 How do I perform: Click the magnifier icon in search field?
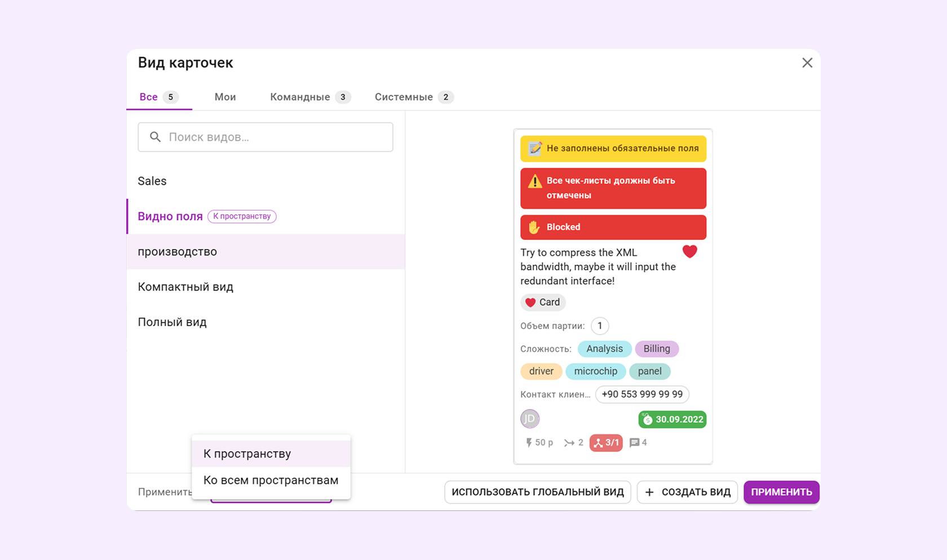coord(155,137)
